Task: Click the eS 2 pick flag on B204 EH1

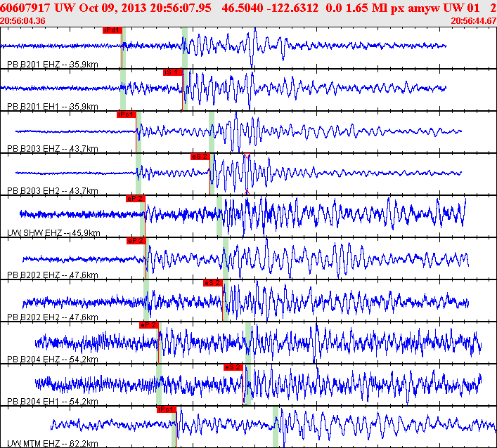Action: pyautogui.click(x=233, y=367)
